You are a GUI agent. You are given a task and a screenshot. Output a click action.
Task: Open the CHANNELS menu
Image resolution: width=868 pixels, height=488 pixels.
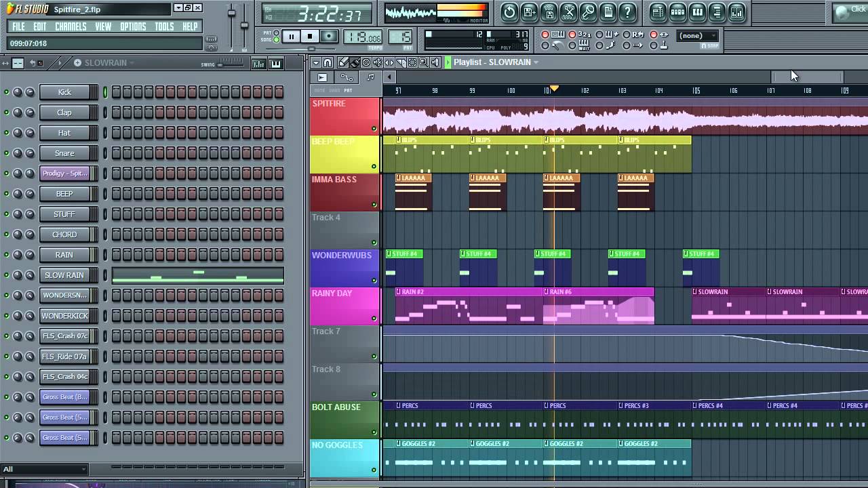click(71, 27)
